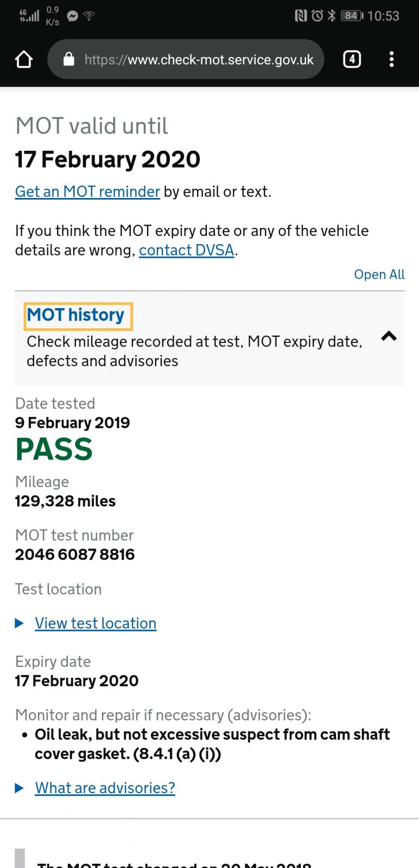
Task: Tap the battery indicator in status bar
Action: point(352,16)
